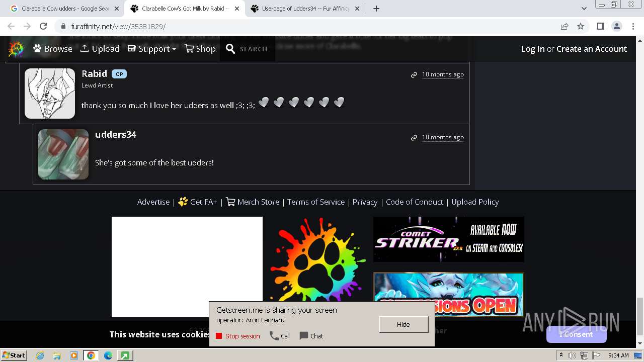Open the Upload page
The height and width of the screenshot is (362, 644).
100,49
